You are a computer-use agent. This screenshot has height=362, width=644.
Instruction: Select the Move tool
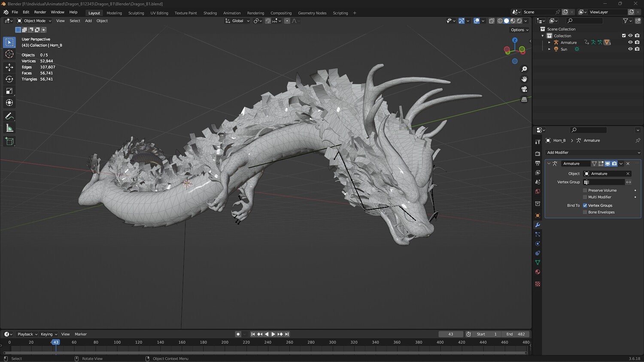tap(9, 67)
